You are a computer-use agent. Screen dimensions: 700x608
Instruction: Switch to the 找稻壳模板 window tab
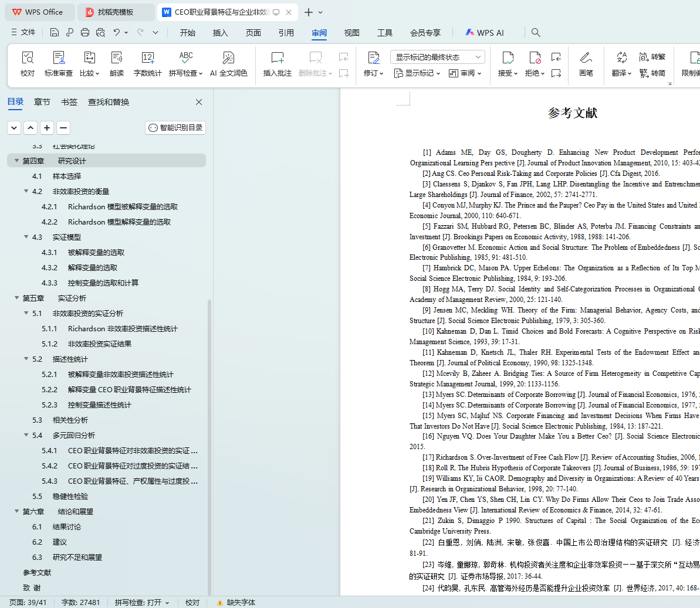(116, 12)
